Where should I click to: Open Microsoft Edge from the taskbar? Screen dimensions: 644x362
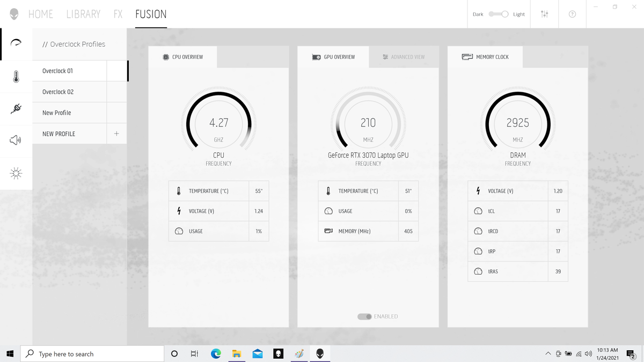pyautogui.click(x=216, y=353)
